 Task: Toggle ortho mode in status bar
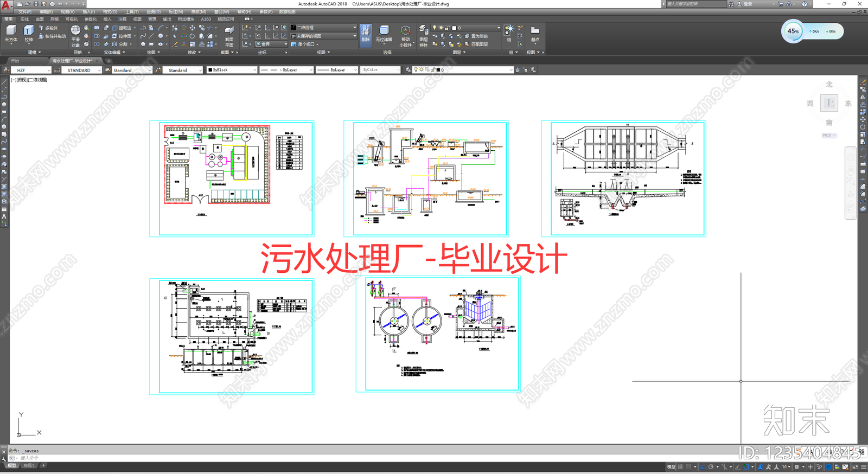tap(703, 466)
